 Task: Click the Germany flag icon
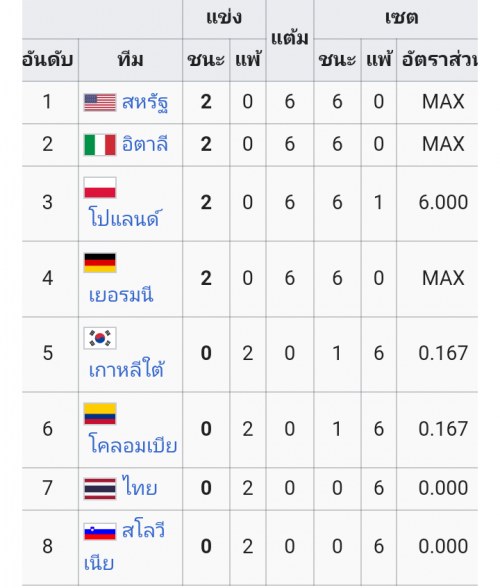click(100, 262)
